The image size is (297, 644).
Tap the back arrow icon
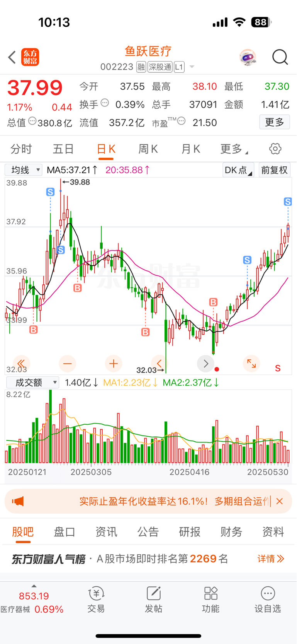tap(12, 57)
